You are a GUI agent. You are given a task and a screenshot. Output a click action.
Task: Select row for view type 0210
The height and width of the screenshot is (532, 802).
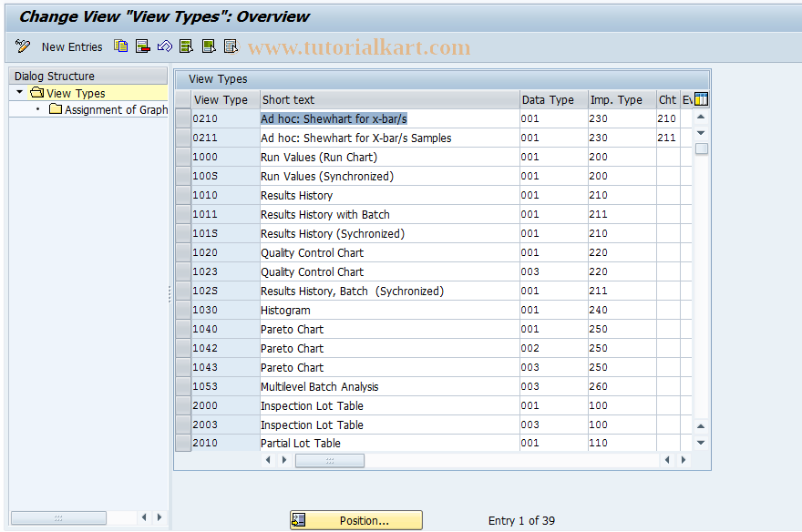pos(183,118)
